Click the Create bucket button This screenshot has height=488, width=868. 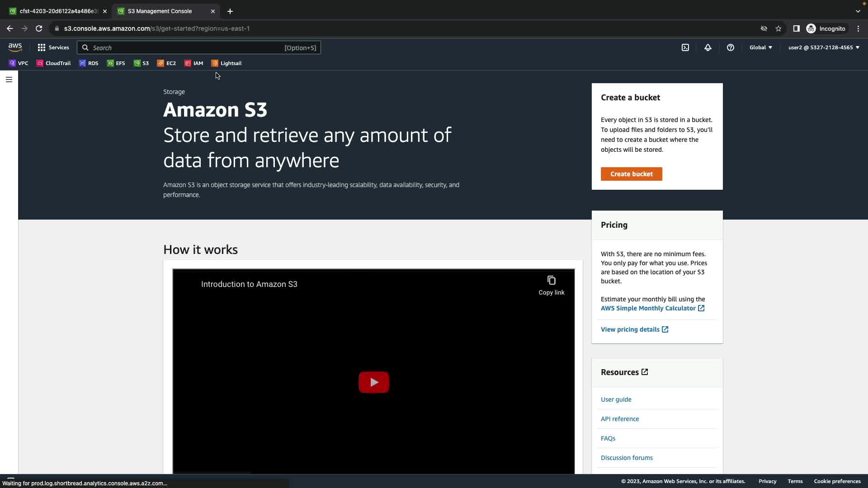click(x=631, y=174)
